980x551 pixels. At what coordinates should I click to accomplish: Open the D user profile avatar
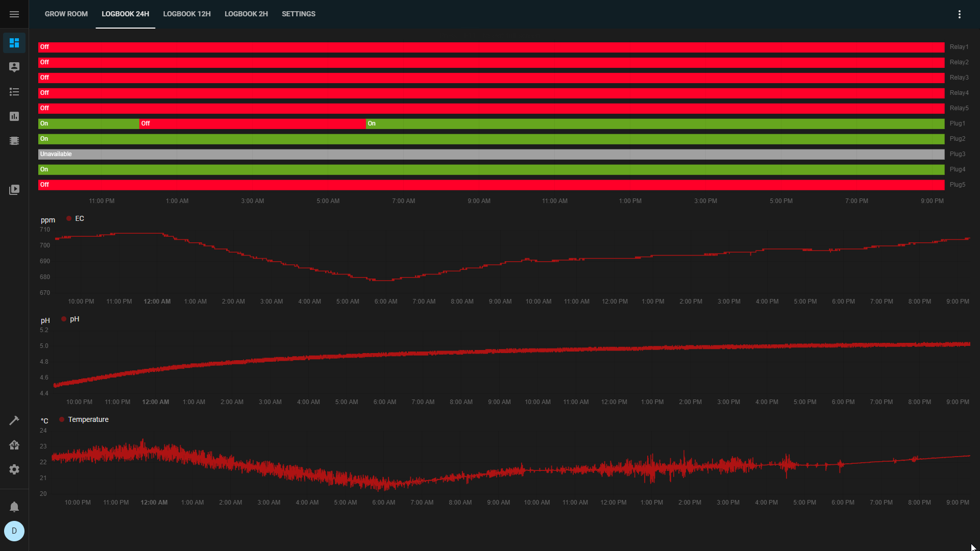[14, 531]
